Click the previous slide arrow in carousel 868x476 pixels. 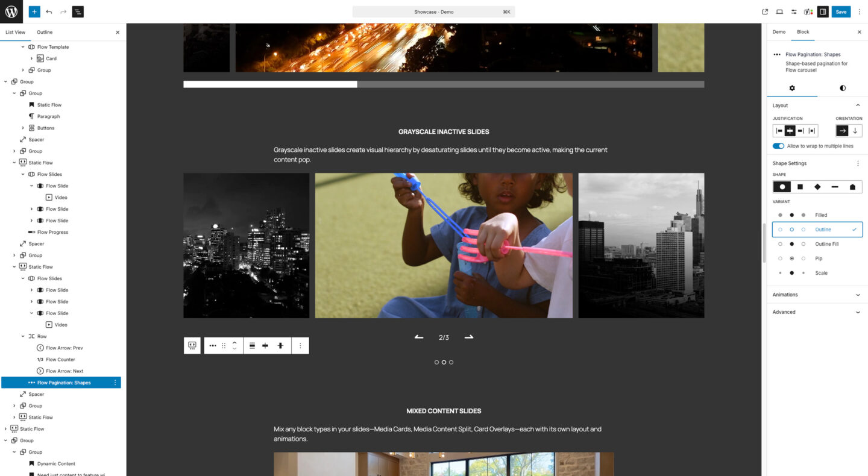point(419,337)
